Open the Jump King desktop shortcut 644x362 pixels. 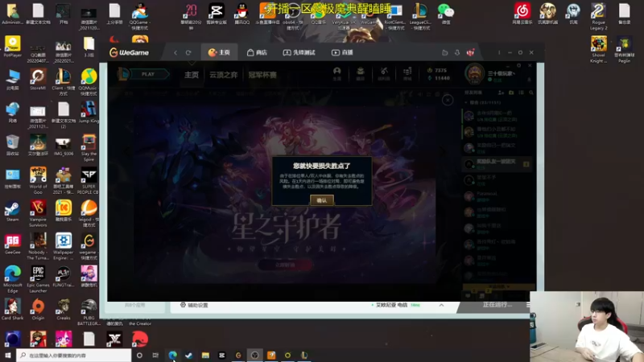tap(89, 113)
